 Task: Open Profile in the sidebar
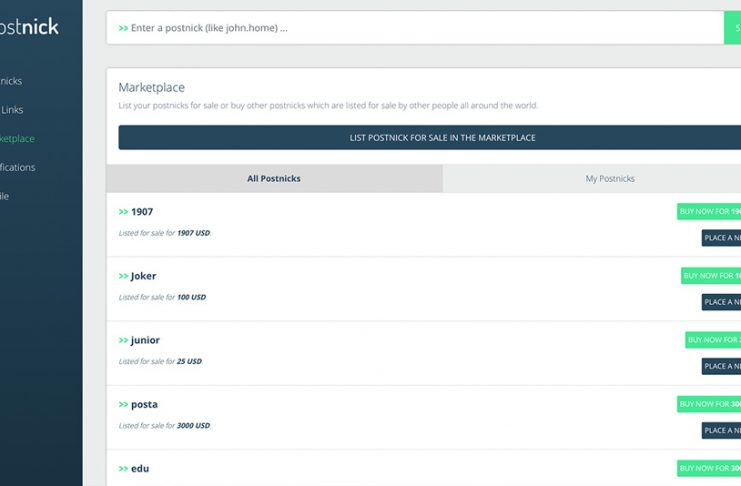click(x=4, y=196)
